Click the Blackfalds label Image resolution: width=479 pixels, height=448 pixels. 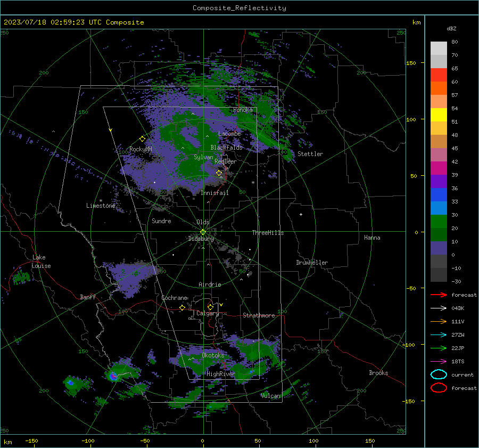226,148
